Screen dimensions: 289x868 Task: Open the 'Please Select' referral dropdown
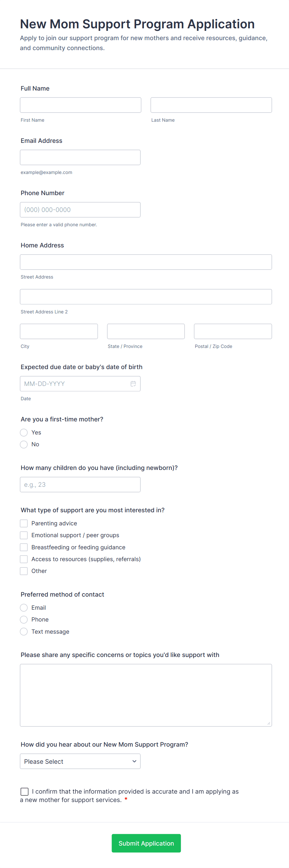[x=80, y=761]
